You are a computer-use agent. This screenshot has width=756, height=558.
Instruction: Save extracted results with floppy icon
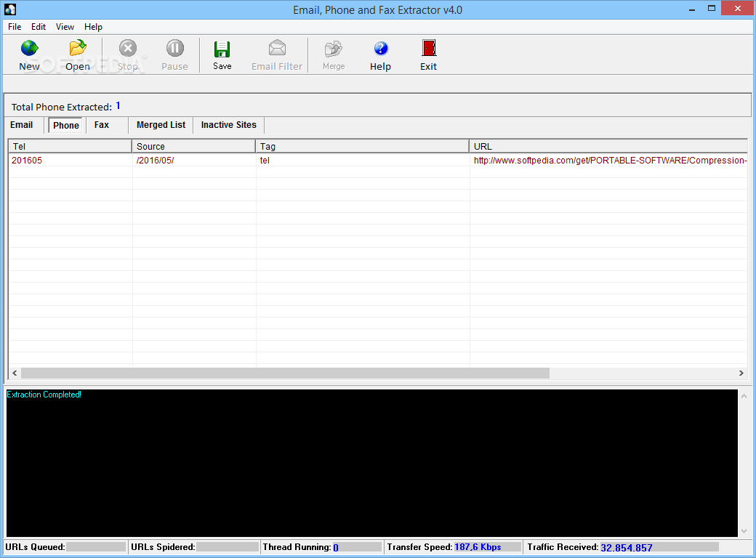coord(222,55)
